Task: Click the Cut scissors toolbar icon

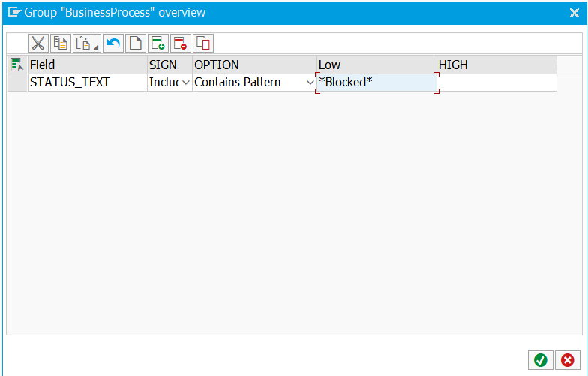Action: pyautogui.click(x=38, y=44)
